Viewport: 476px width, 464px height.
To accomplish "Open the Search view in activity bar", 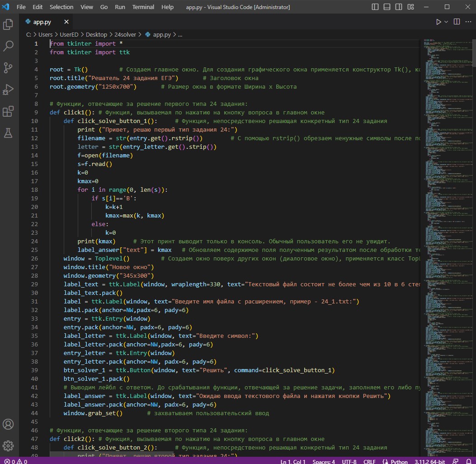I will 8,46.
